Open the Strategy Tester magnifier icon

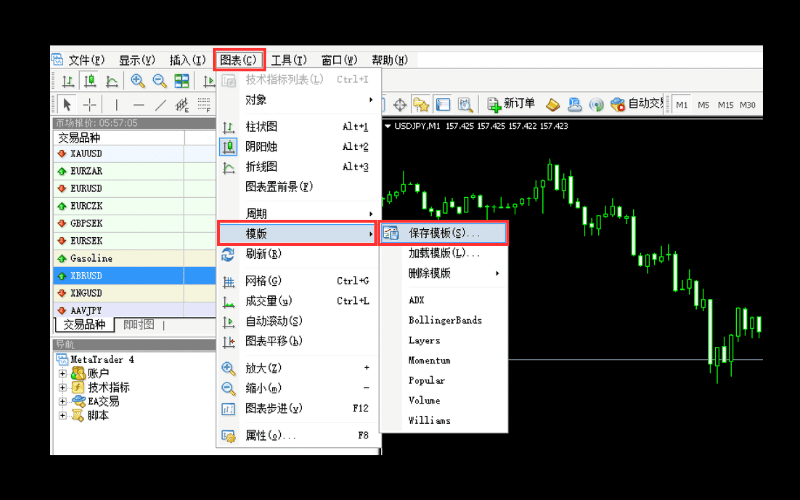[465, 105]
